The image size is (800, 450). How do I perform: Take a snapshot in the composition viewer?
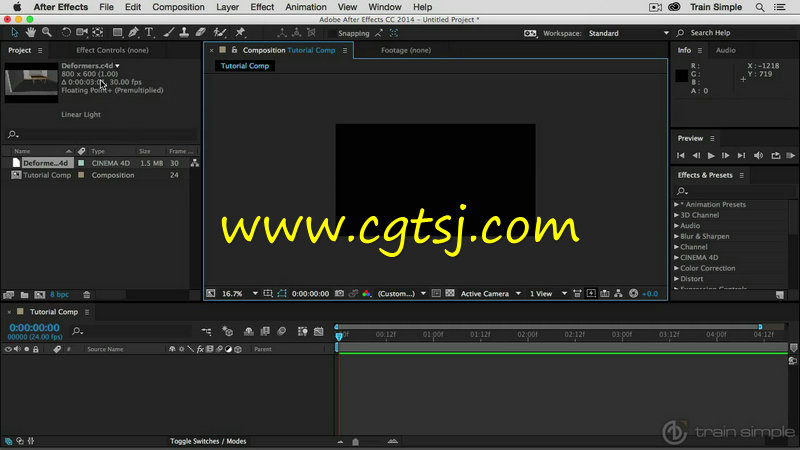(339, 293)
